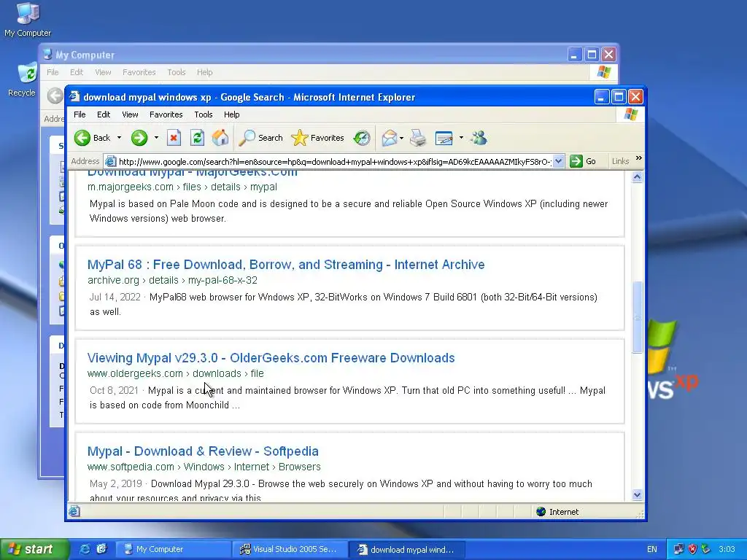The height and width of the screenshot is (560, 747).
Task: Print the page with printer icon
Action: click(418, 138)
